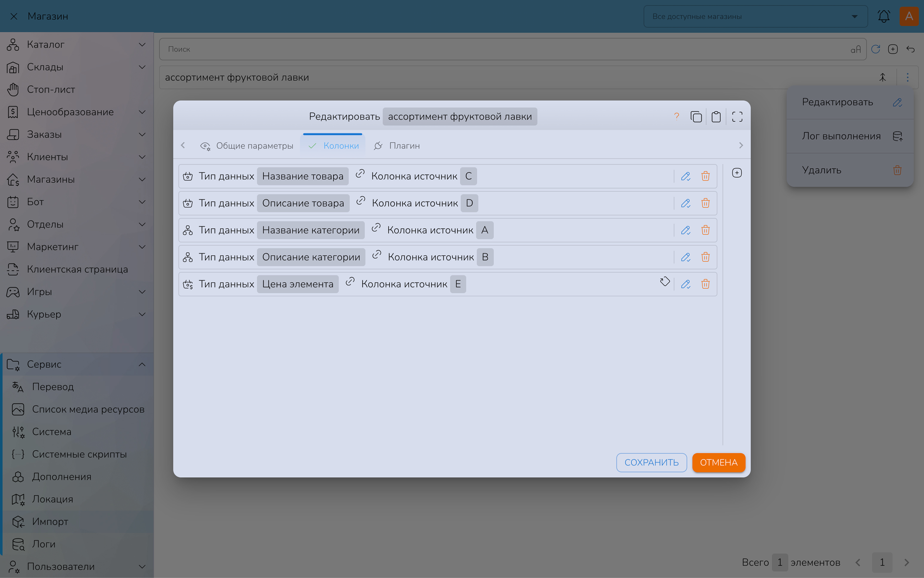Expand the Пользователи menu section
Screen dimensions: 924x578
pos(76,567)
